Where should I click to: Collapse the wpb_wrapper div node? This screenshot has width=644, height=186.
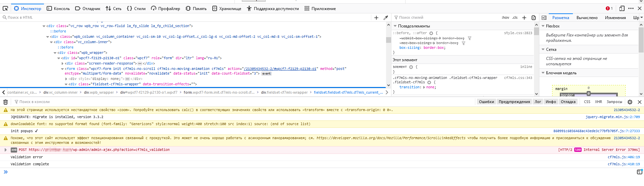tap(55, 53)
